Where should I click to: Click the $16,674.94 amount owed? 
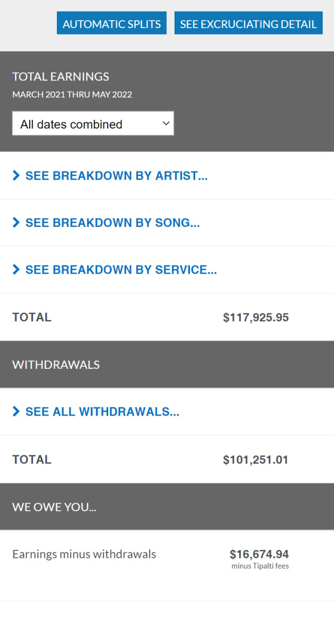point(259,554)
